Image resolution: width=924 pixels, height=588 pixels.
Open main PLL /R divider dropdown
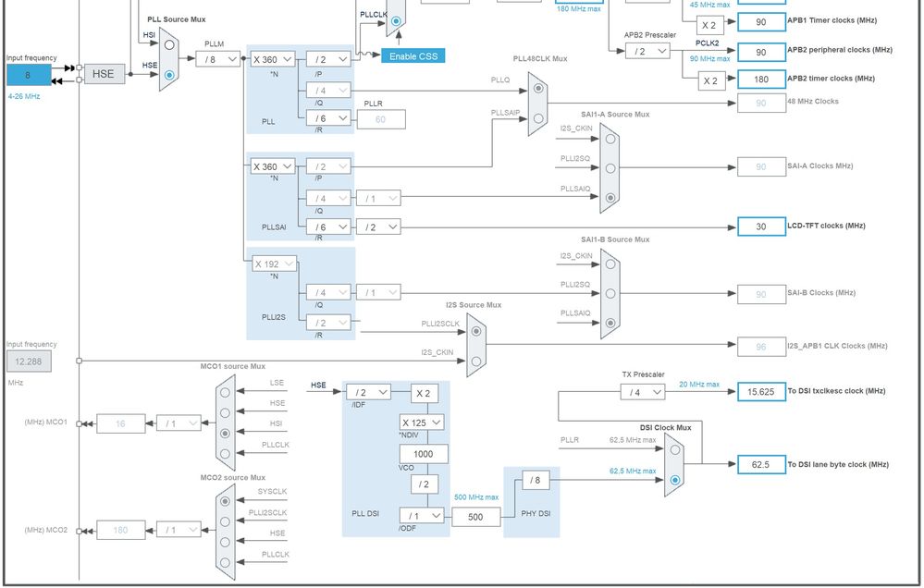coord(328,118)
